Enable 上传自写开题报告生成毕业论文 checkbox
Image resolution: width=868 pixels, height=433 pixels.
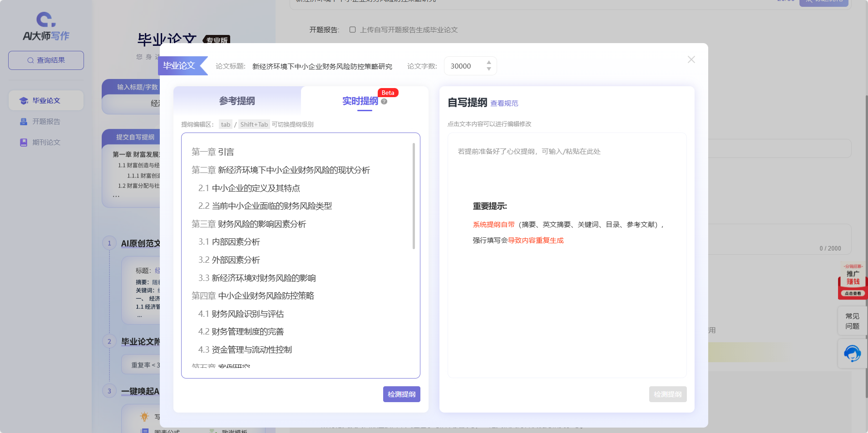click(353, 30)
